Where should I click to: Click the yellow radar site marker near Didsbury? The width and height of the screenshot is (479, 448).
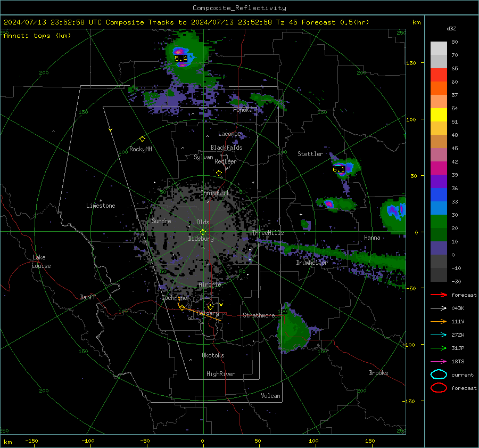pyautogui.click(x=203, y=232)
